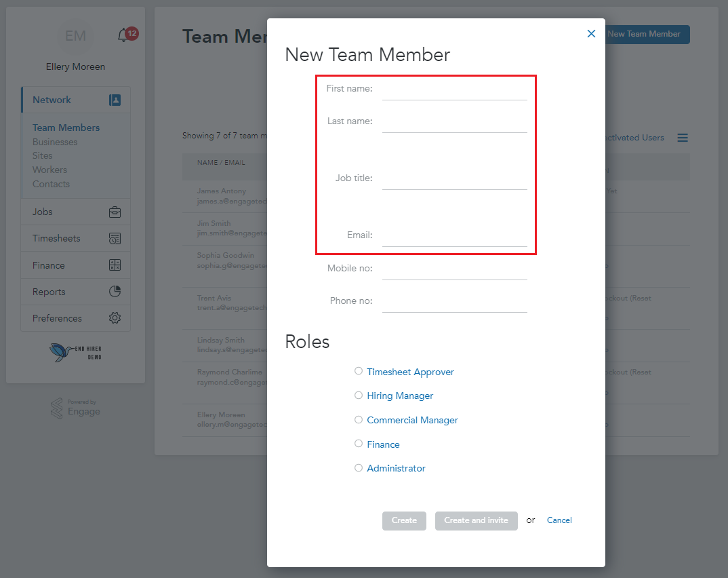Go to Businesses in sidebar
This screenshot has height=578, width=728.
point(55,142)
